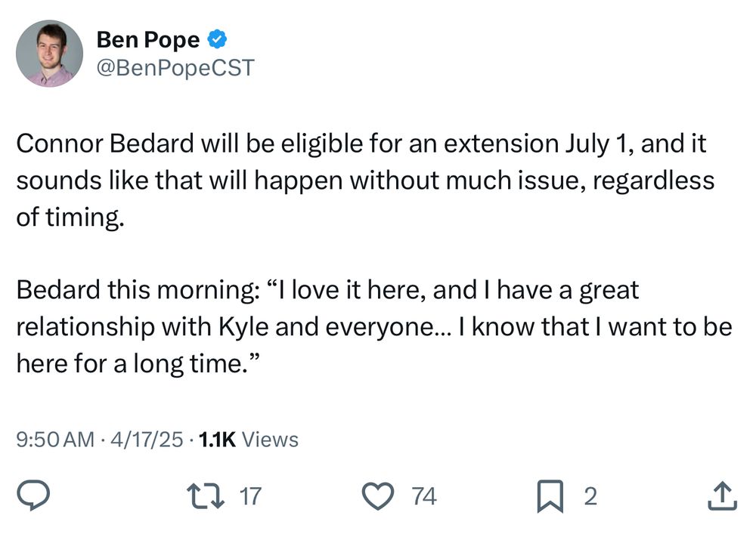Viewport: 756px width, 534px height.
Task: Click the repost count of 17
Action: (x=249, y=496)
